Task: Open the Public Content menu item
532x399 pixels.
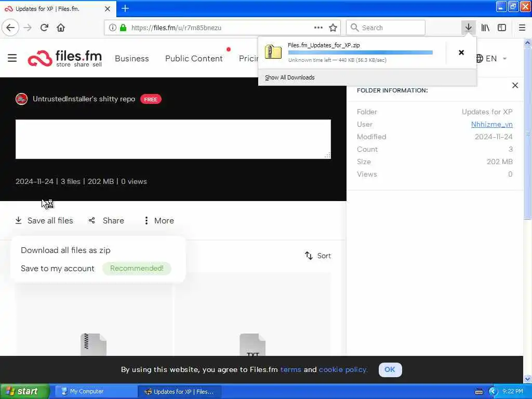Action: [x=194, y=58]
